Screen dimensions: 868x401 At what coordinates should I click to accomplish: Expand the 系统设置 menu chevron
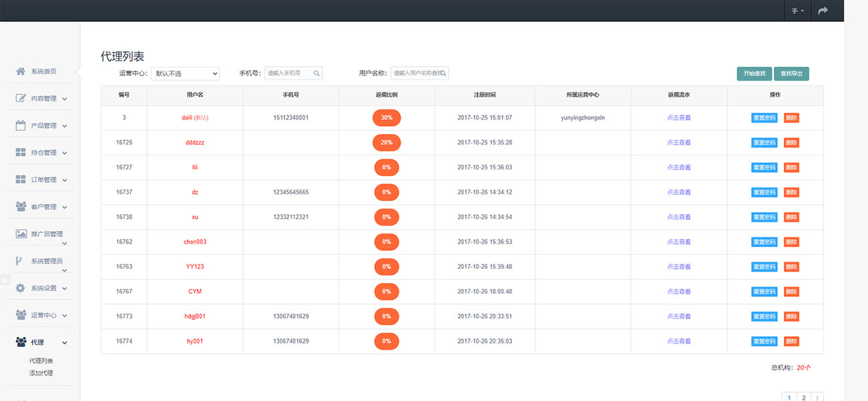pyautogui.click(x=65, y=288)
